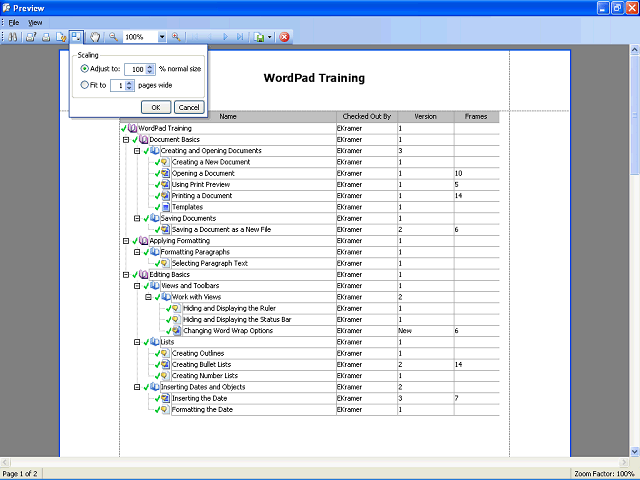Click the vertical scrollbar up arrow

pos(634,50)
